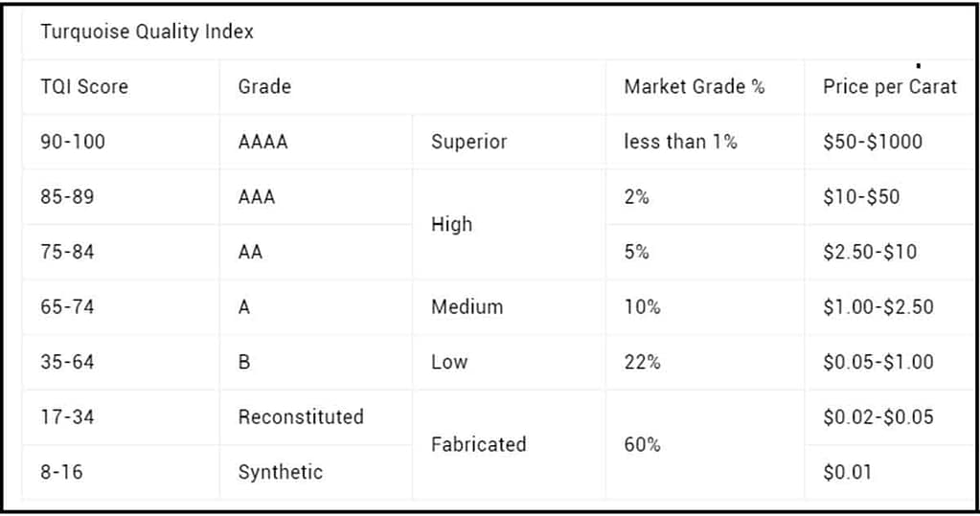Viewport: 980px width, 516px height.
Task: Select the High quality cell
Action: pos(452,224)
